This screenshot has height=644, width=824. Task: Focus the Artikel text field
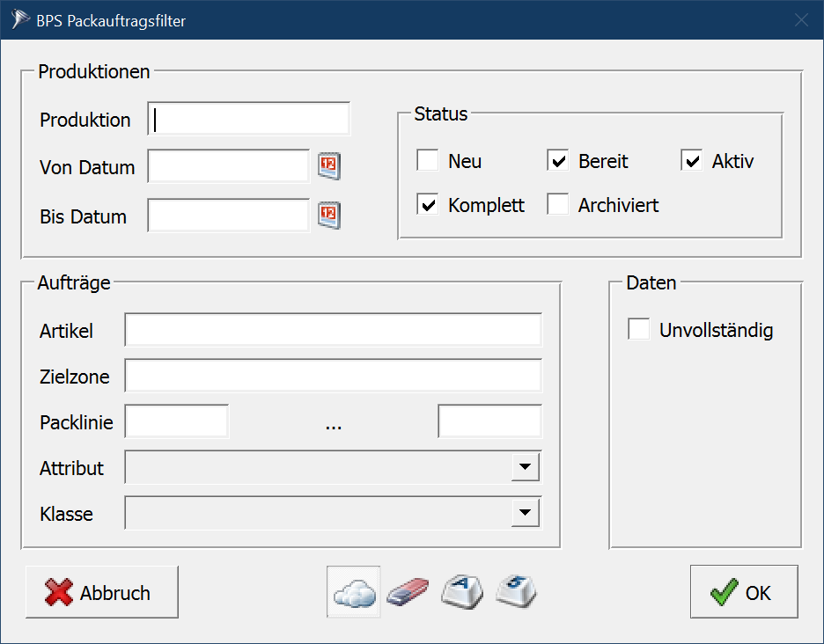coord(333,330)
